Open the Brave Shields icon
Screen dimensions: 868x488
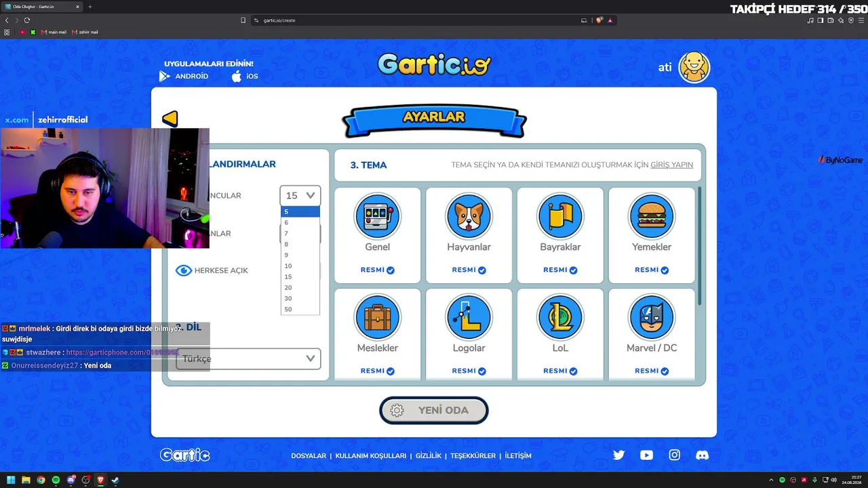coord(599,20)
